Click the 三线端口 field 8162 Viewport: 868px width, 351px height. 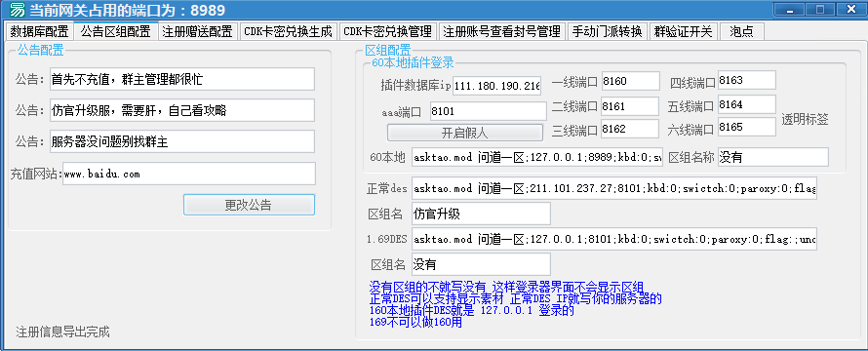click(x=630, y=129)
